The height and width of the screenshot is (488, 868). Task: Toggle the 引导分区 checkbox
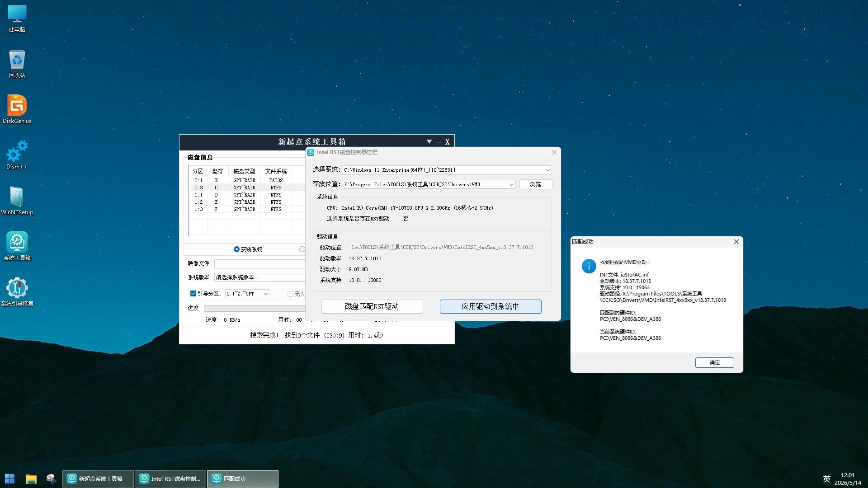(x=193, y=294)
